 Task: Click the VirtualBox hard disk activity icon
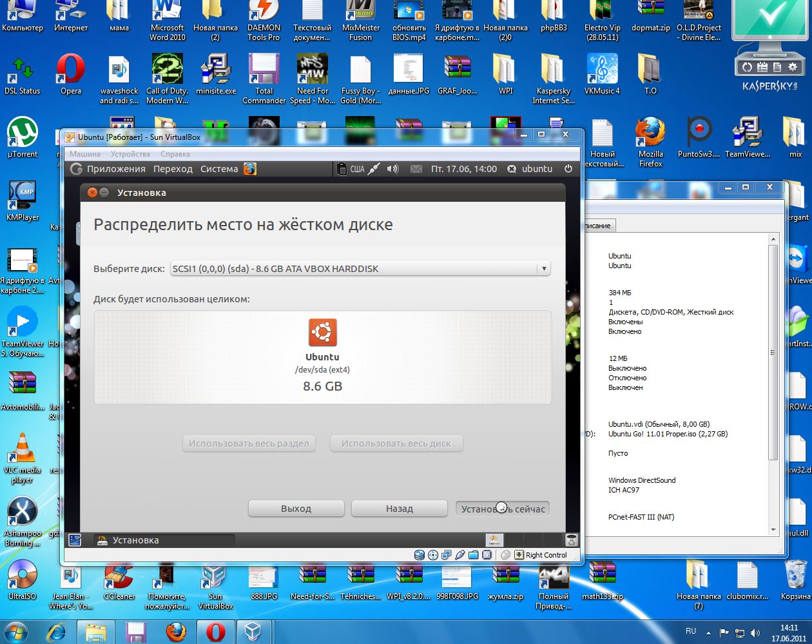click(420, 555)
